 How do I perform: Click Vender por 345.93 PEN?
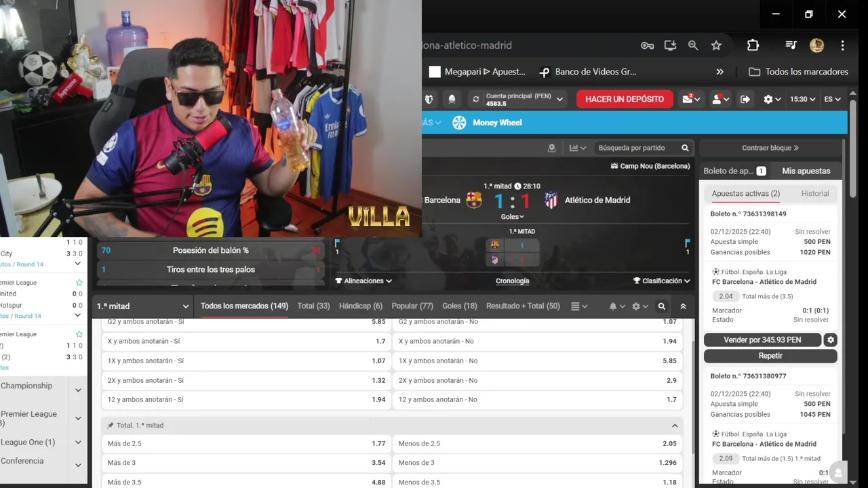pos(762,340)
